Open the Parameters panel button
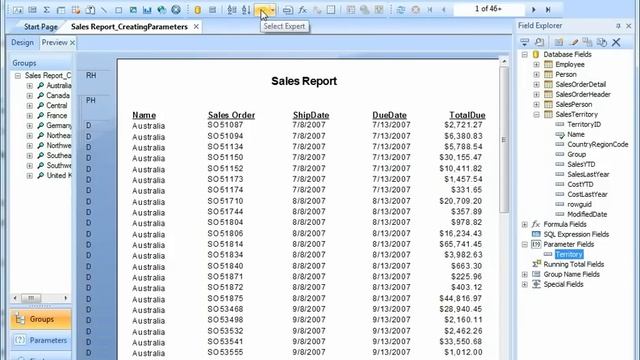Viewport: 640px width, 360px height. pyautogui.click(x=40, y=340)
